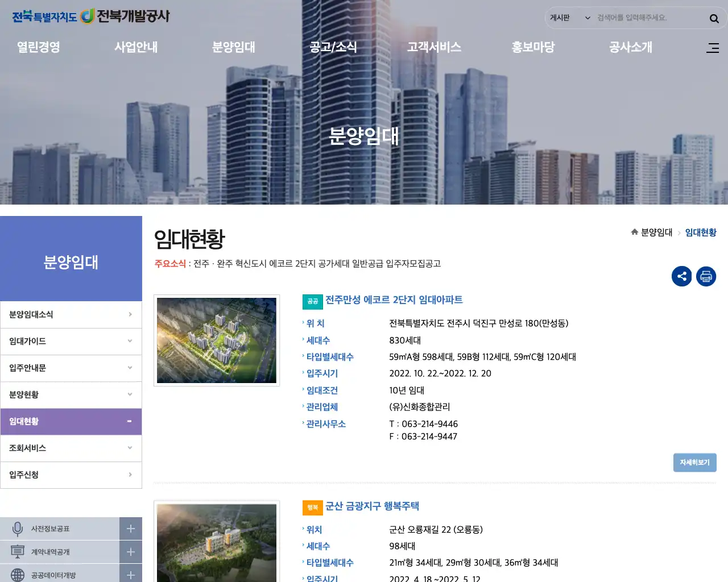Viewport: 728px width, 582px height.
Task: Open the 공고/소식 top menu
Action: click(x=333, y=47)
